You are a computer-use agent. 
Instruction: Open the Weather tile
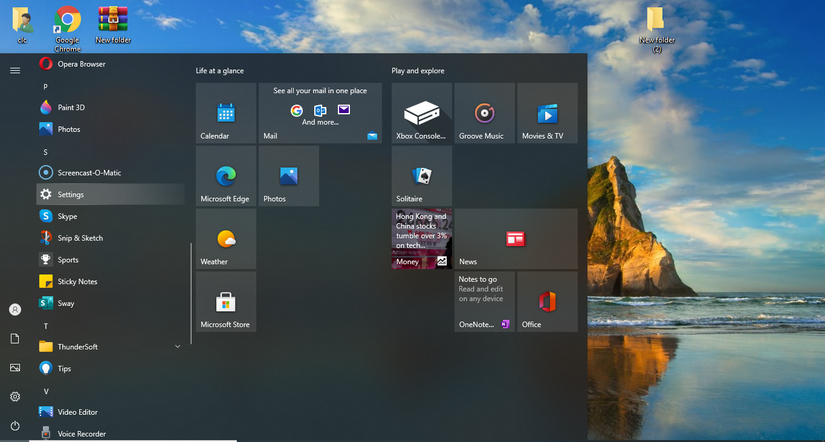(x=226, y=239)
